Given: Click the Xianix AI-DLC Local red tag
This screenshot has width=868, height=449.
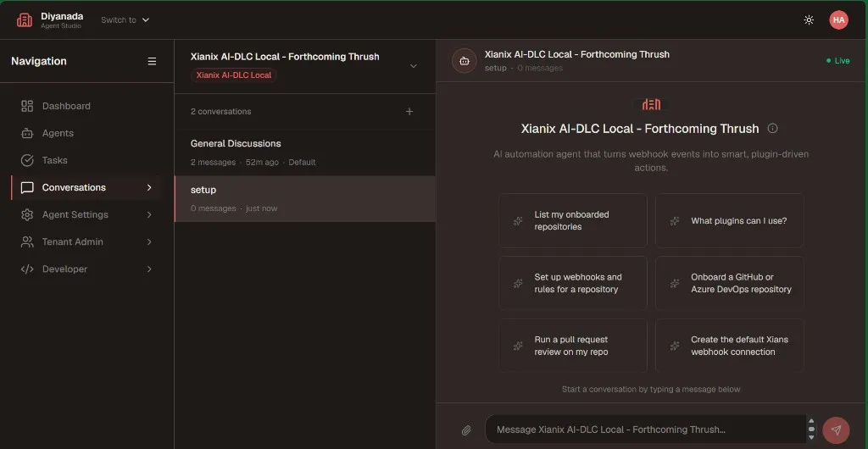Looking at the screenshot, I should click(234, 75).
